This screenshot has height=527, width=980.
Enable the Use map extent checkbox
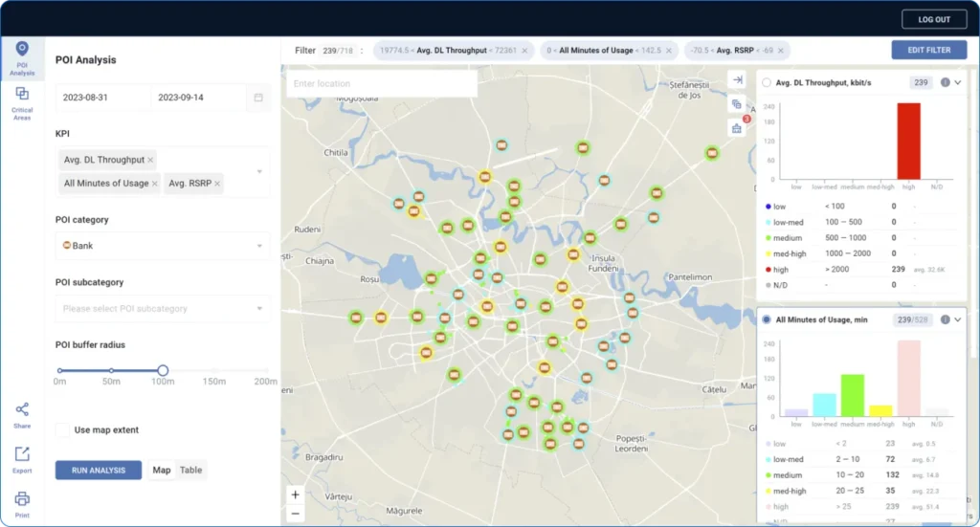pos(63,430)
